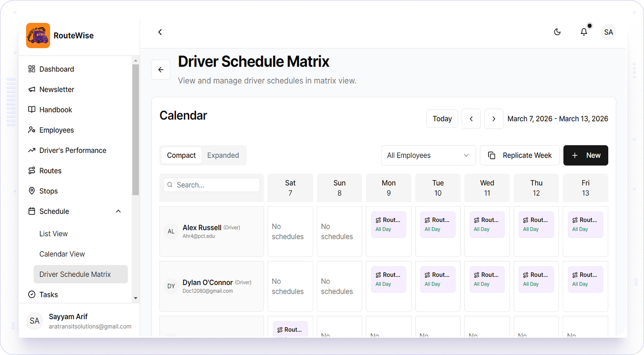Collapse sidebar using top chevron icon

point(160,32)
